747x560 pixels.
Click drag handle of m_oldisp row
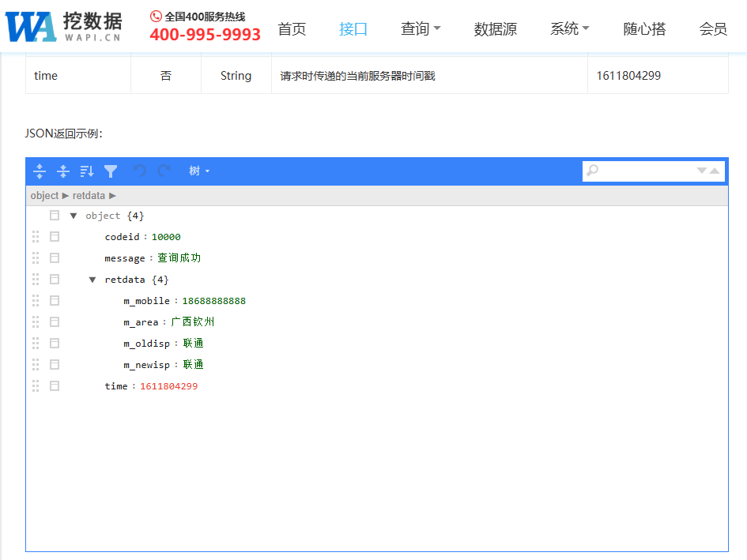click(36, 344)
